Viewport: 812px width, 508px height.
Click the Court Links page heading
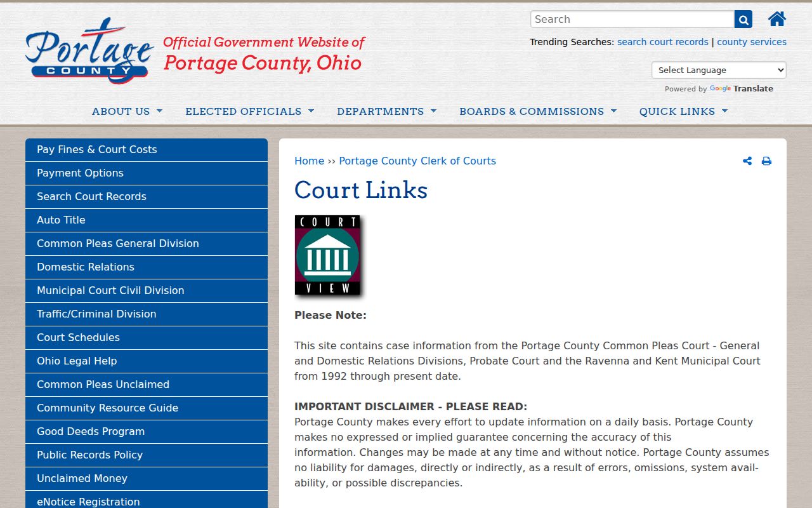click(x=361, y=190)
